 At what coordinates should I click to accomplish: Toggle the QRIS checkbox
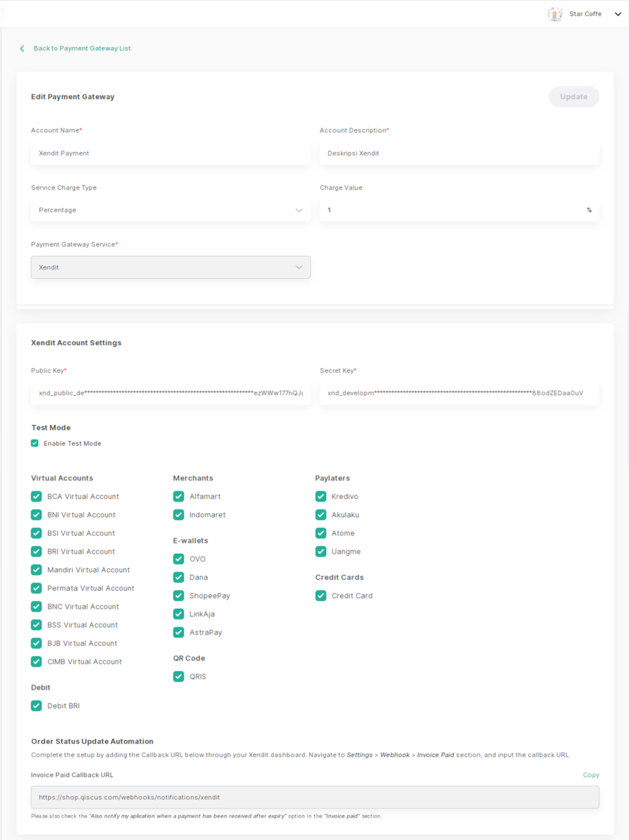(179, 676)
